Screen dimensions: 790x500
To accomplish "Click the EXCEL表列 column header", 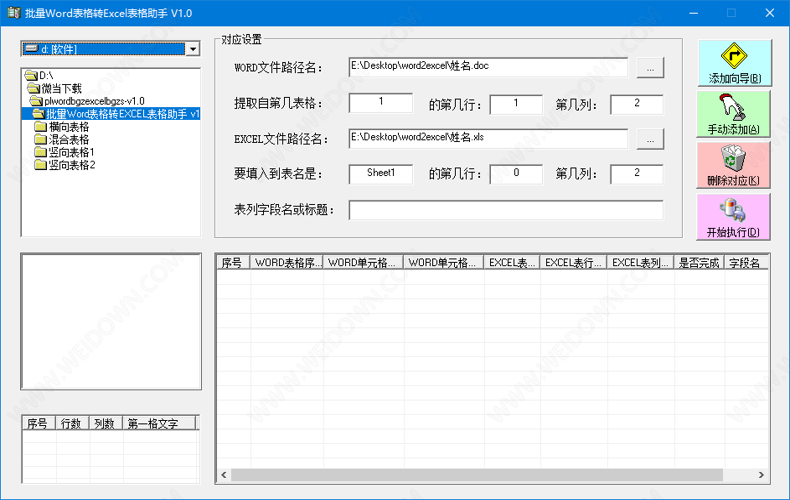I will click(640, 263).
